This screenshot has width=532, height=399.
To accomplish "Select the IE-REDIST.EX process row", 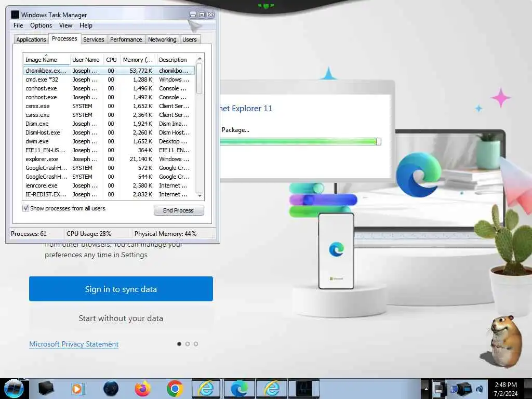I will pos(109,194).
